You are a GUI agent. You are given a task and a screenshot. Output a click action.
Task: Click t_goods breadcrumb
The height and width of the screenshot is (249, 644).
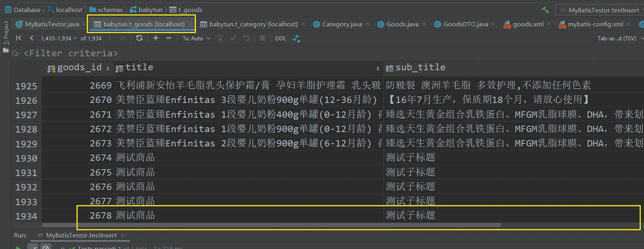pos(186,10)
